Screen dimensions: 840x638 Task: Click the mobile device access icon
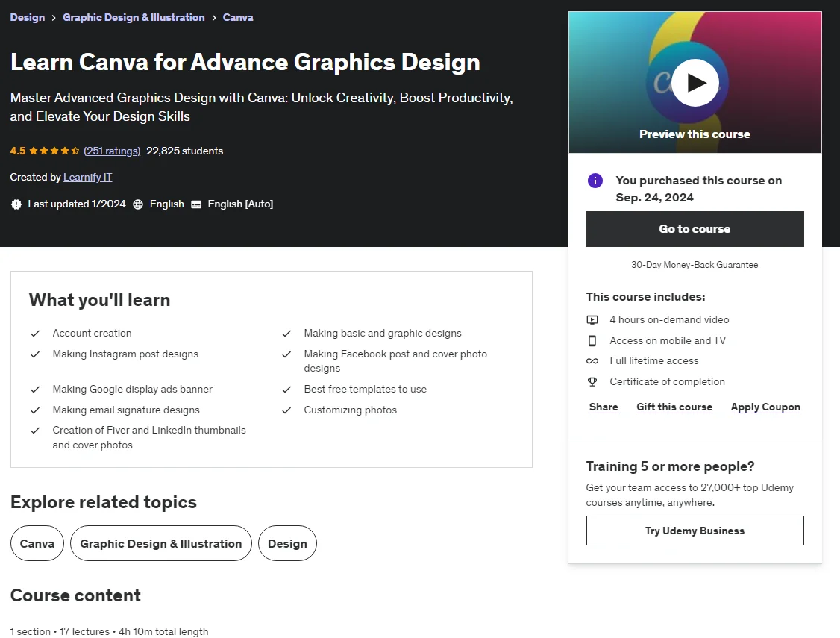[x=592, y=341]
